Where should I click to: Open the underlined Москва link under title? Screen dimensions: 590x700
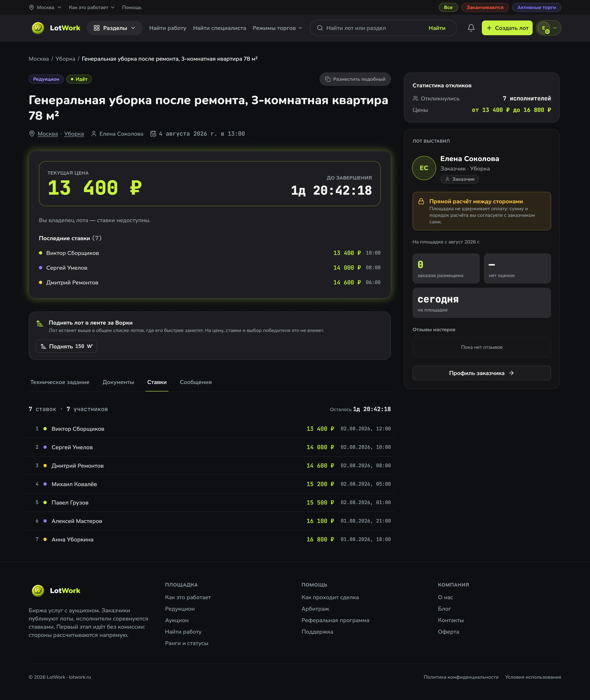[x=48, y=134]
